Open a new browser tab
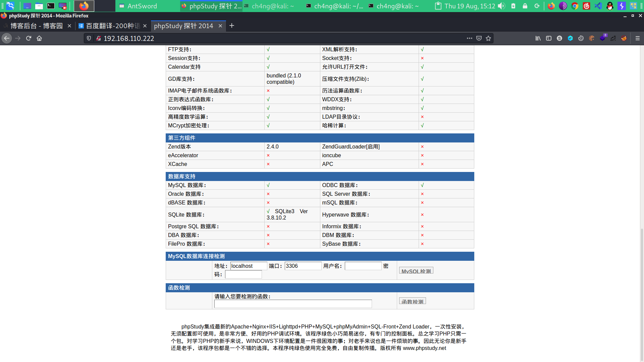This screenshot has width=644, height=362. [232, 26]
